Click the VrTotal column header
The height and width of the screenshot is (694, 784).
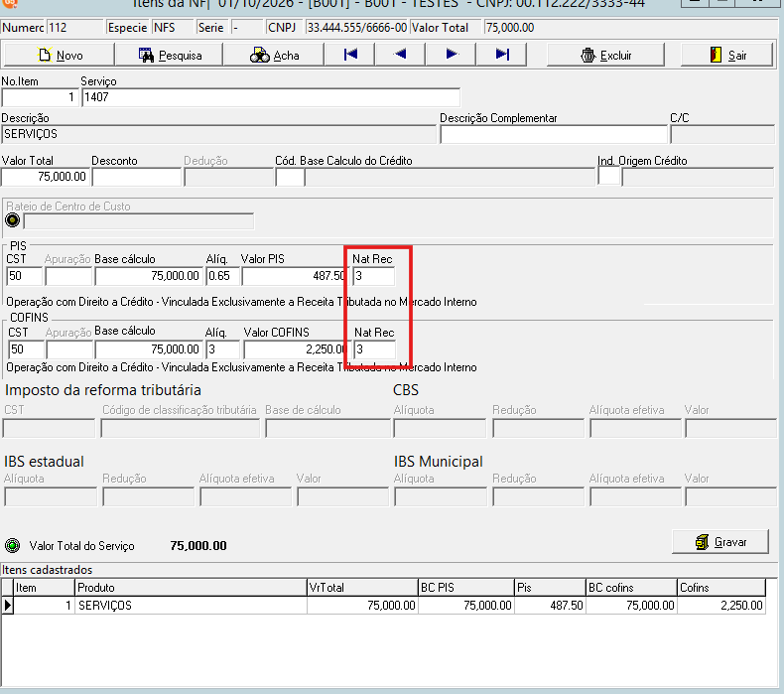(362, 588)
